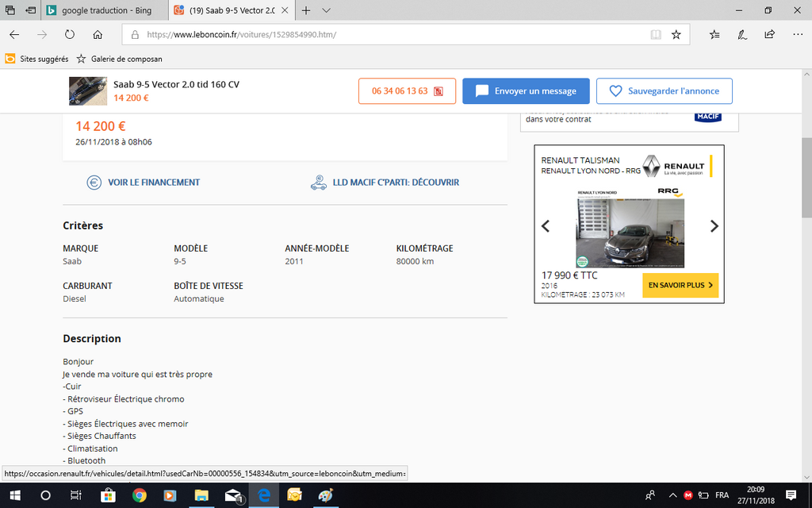Screen dimensions: 812x508
Task: Click Sauvegarder l'annonce button
Action: pos(665,91)
